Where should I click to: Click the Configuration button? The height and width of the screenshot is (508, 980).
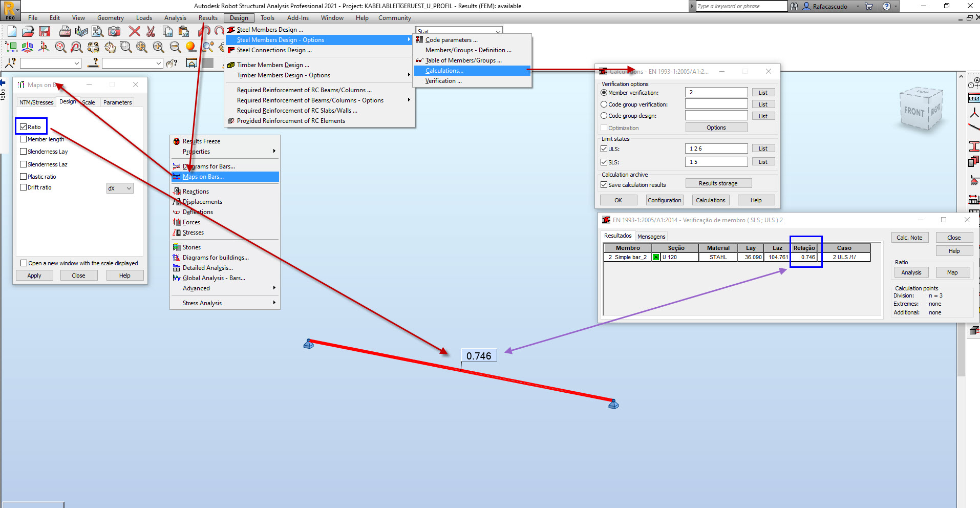pyautogui.click(x=664, y=200)
